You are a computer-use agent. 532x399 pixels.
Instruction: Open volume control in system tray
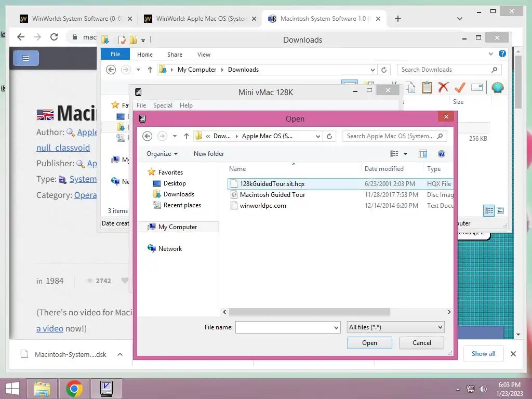tap(483, 389)
